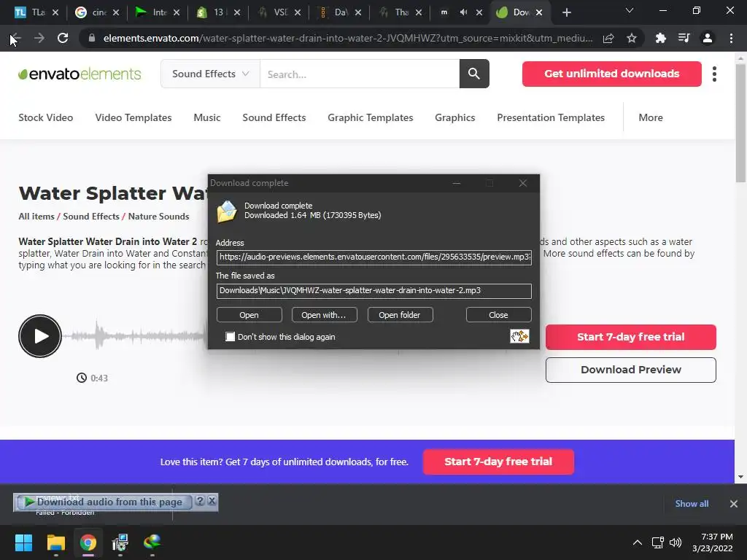Open Envato three-dot options menu

pos(714,74)
